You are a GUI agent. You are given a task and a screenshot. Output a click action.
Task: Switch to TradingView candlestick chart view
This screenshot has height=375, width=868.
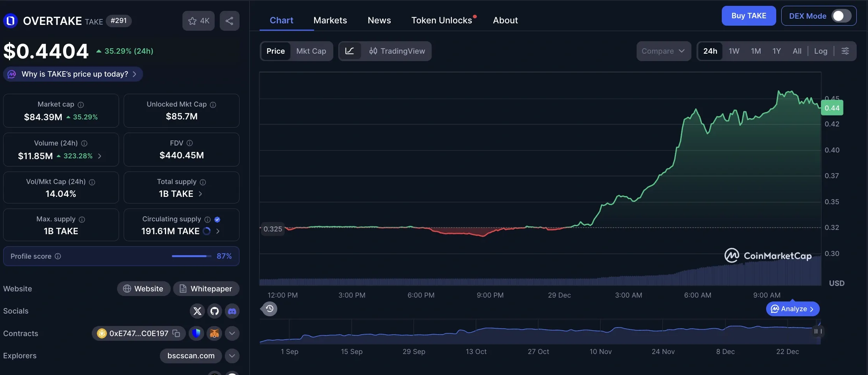(397, 51)
